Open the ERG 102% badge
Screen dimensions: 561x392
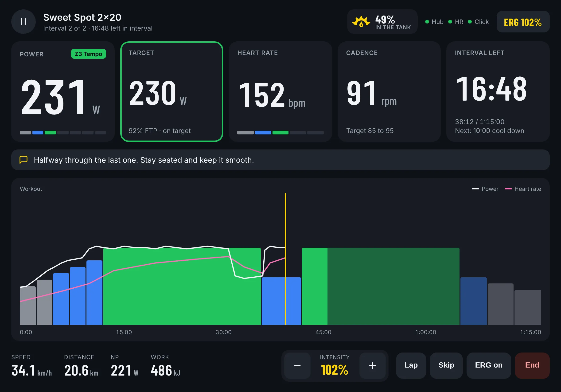pos(523,22)
